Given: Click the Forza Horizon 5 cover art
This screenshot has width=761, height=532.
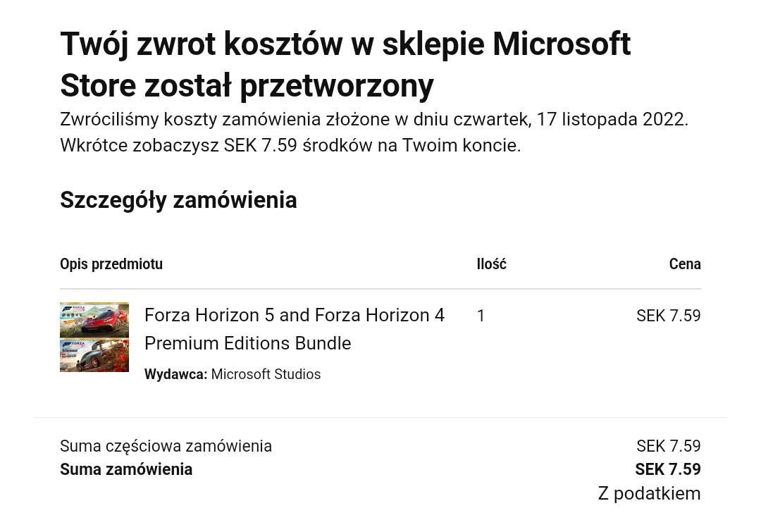Looking at the screenshot, I should 94,320.
